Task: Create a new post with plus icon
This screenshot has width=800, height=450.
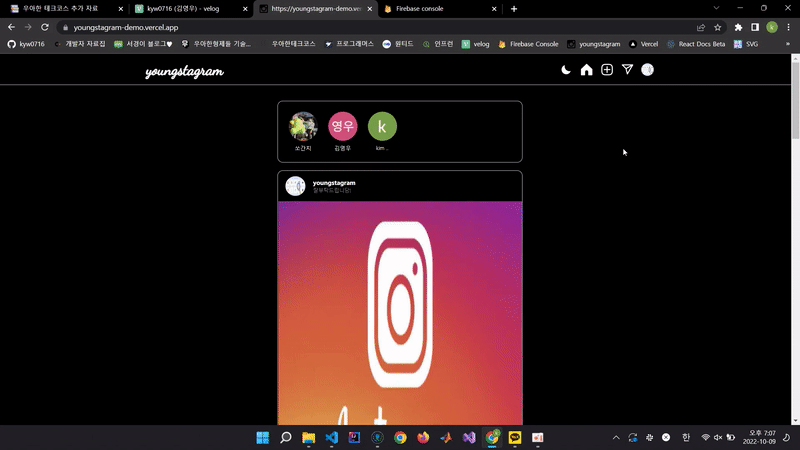Action: click(607, 70)
